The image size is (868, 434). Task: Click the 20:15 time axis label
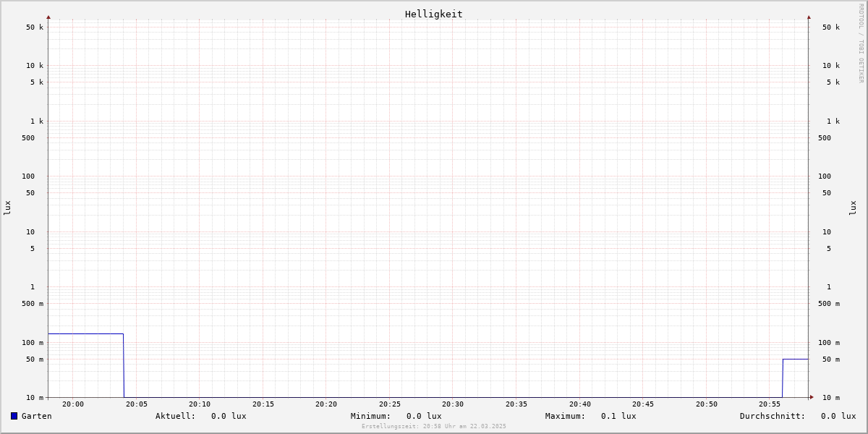pos(263,404)
